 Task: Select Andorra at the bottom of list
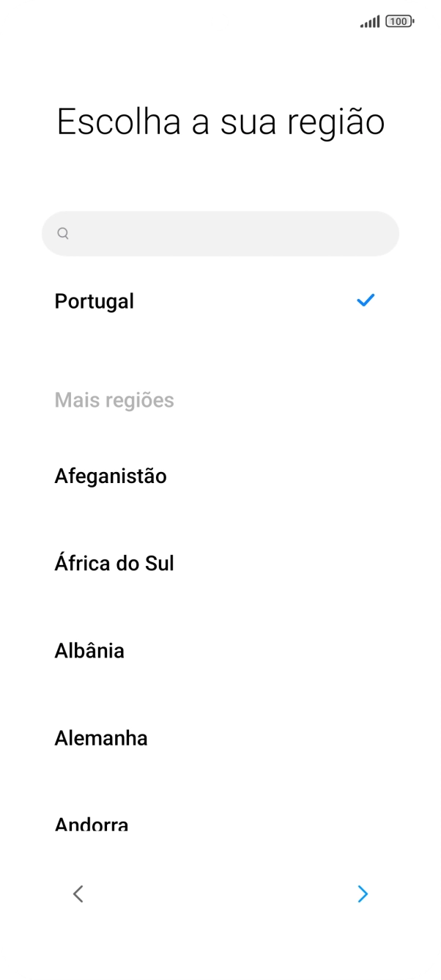91,822
